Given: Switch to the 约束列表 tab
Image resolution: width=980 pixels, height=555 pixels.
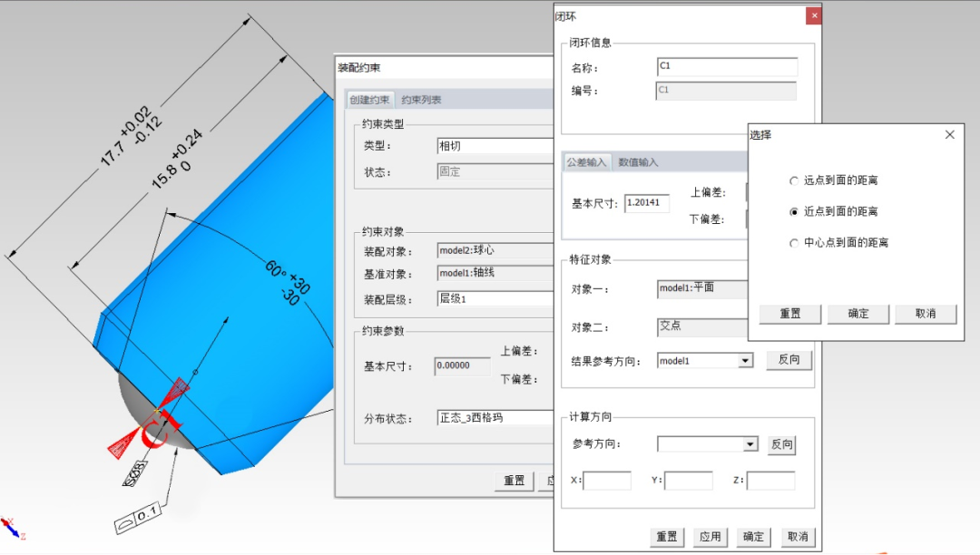Looking at the screenshot, I should coord(421,100).
